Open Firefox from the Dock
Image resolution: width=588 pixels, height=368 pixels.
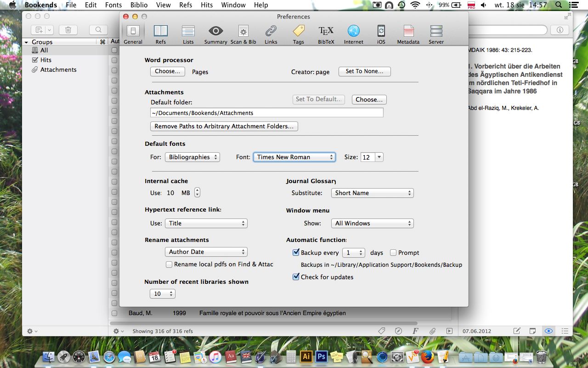427,356
